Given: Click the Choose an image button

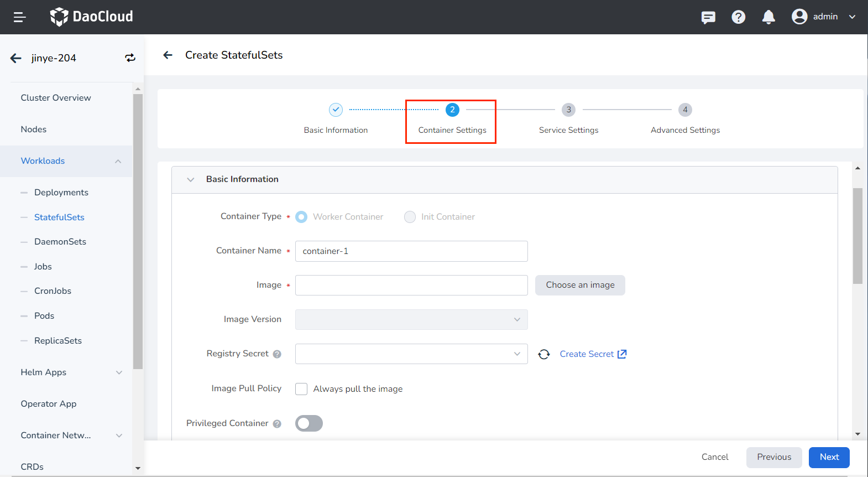Looking at the screenshot, I should [580, 285].
